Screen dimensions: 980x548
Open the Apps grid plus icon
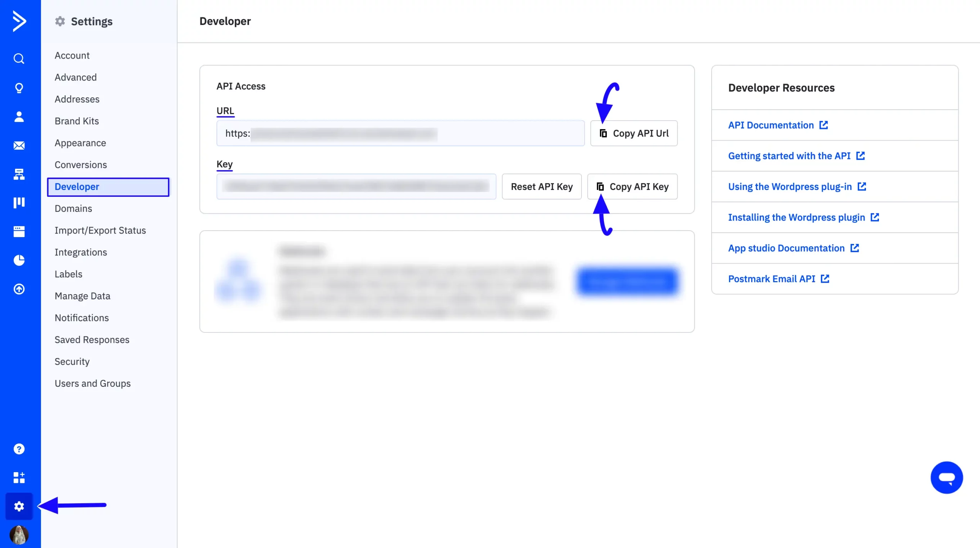click(19, 478)
